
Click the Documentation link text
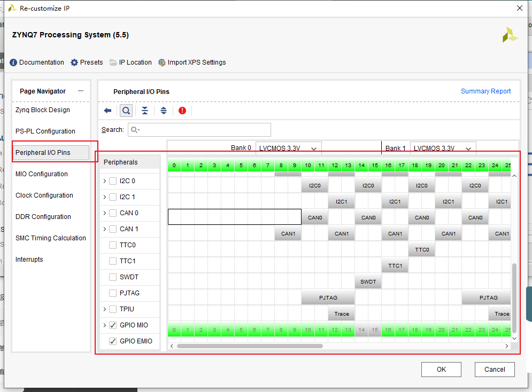[x=41, y=62]
